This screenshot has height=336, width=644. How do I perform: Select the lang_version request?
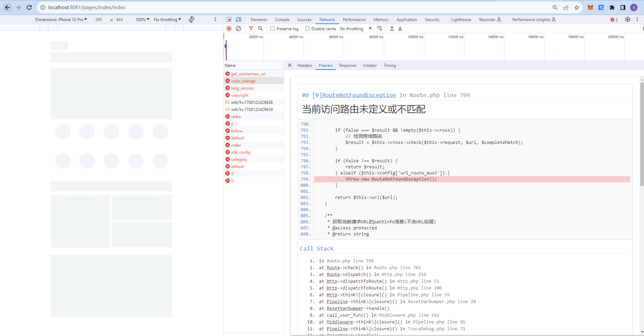tap(253, 88)
